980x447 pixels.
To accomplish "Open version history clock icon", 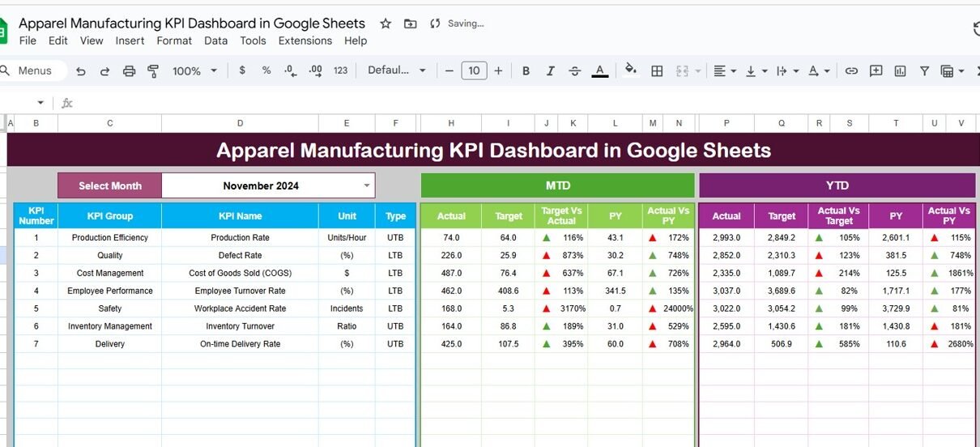I will point(976,29).
